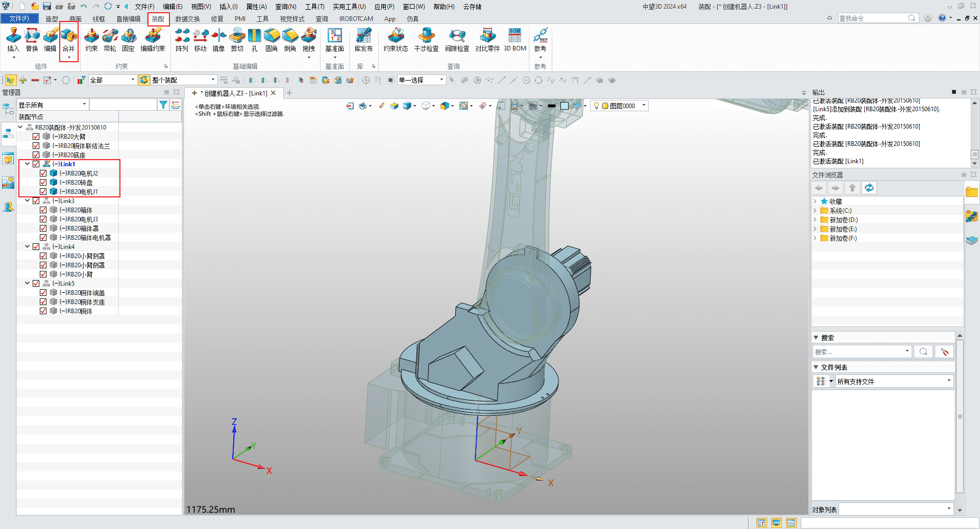The width and height of the screenshot is (980, 529).
Task: Collapse the Link1 tree node
Action: [x=27, y=164]
